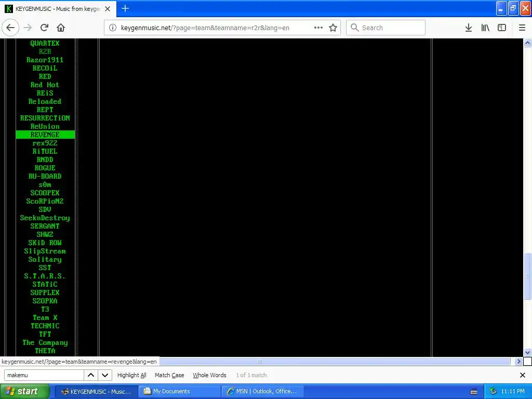Open the highlighted REVENGE link
The height and width of the screenshot is (399, 532).
pos(45,135)
